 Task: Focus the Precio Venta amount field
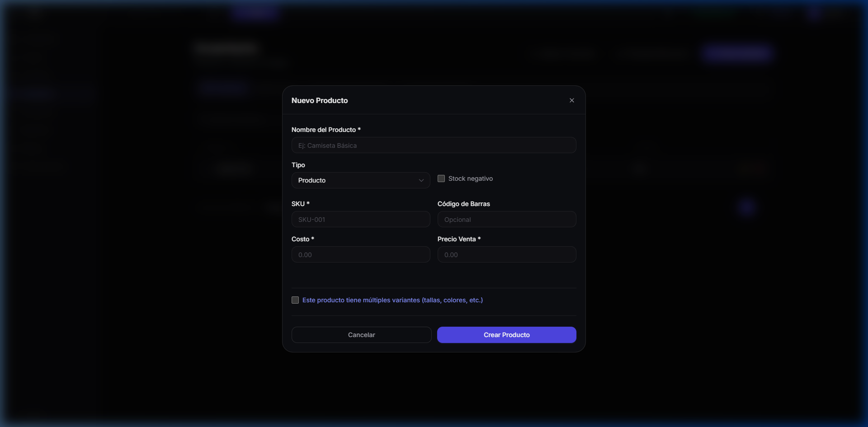506,255
